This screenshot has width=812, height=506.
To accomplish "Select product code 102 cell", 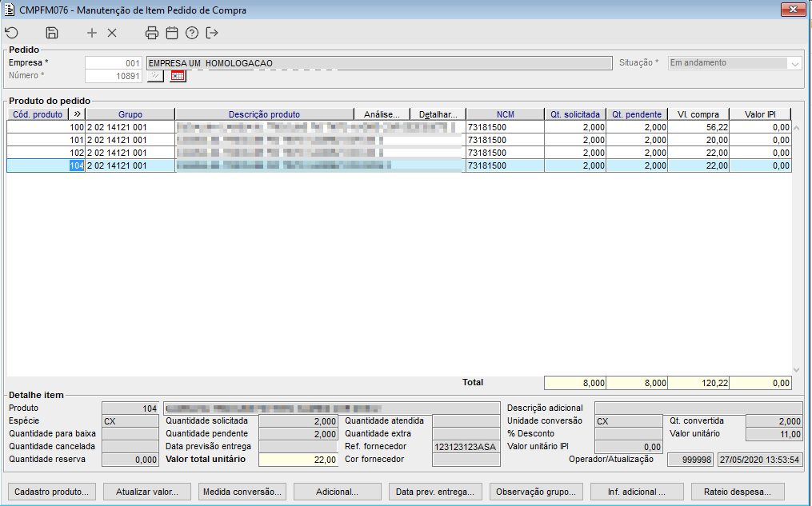I will coord(46,153).
